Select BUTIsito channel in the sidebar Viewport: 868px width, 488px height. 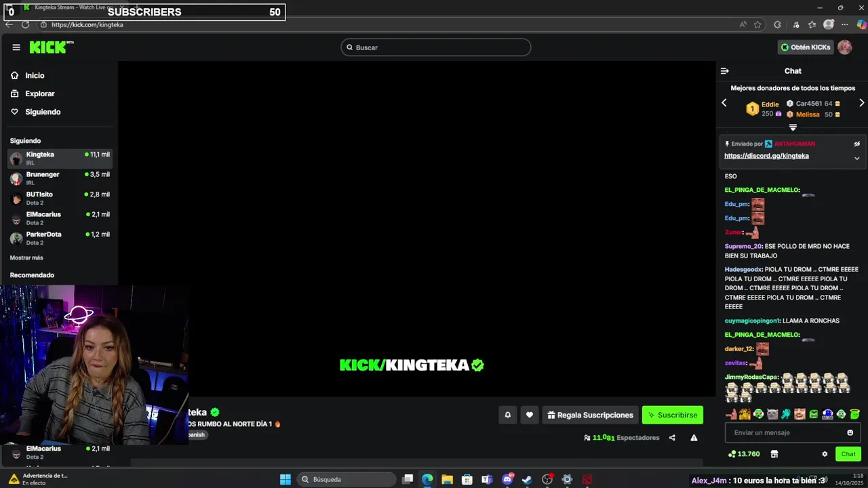pyautogui.click(x=60, y=198)
